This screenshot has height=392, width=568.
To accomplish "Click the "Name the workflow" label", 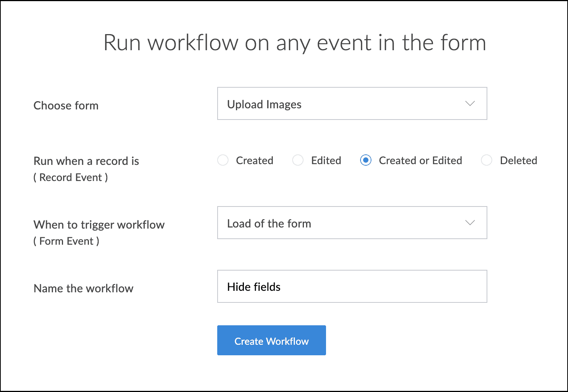I will [83, 289].
